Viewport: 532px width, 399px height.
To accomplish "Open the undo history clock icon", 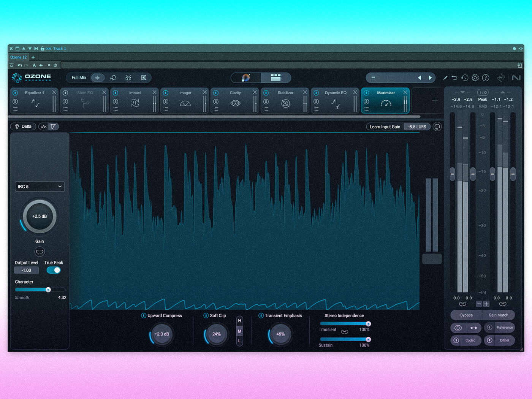I will point(465,78).
